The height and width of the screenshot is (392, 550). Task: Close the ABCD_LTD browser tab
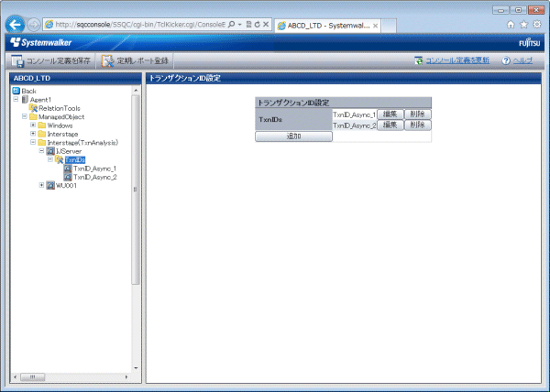(375, 26)
